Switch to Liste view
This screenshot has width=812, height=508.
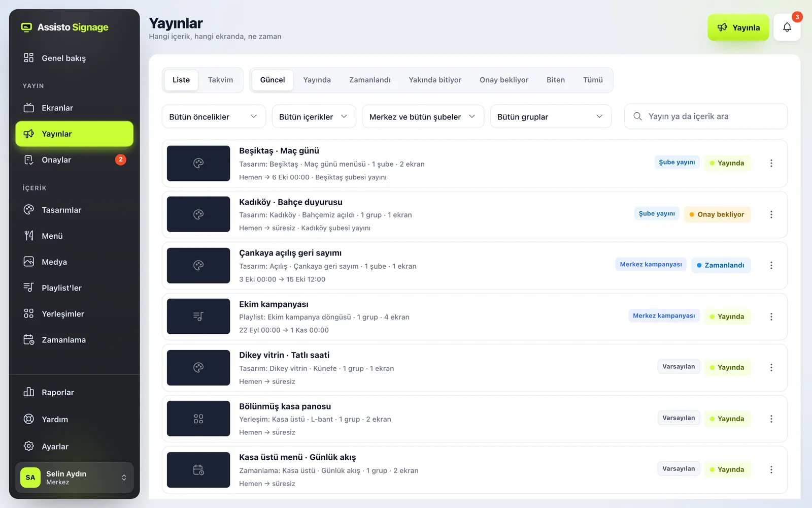click(x=181, y=80)
